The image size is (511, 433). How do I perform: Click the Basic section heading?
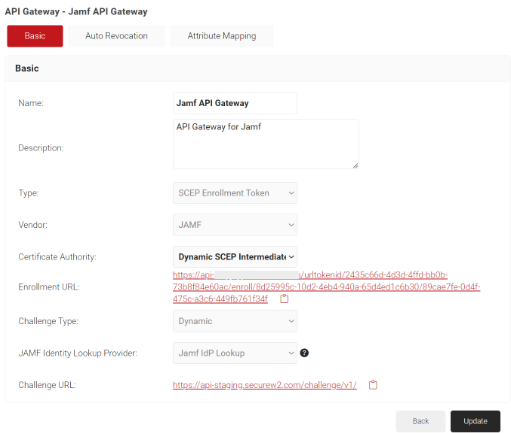tap(27, 68)
